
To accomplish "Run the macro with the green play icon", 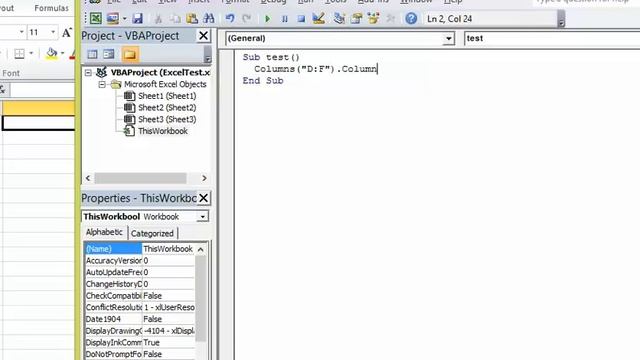I will (268, 19).
